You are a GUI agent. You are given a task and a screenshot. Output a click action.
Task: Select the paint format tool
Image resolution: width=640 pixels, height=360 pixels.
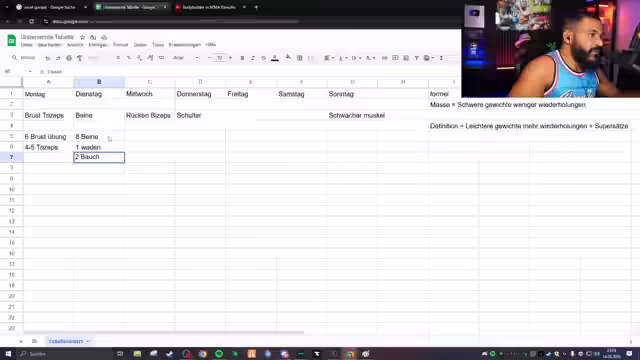(80, 58)
